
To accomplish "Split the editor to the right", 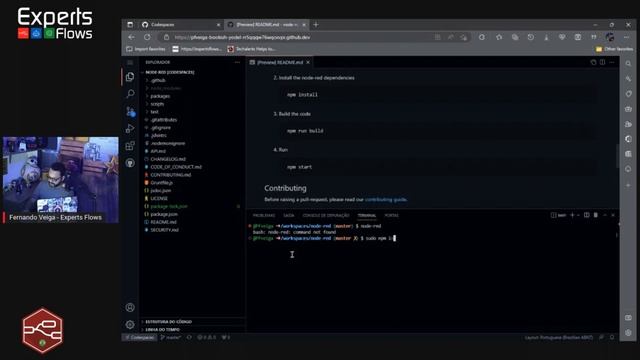I will (x=602, y=62).
